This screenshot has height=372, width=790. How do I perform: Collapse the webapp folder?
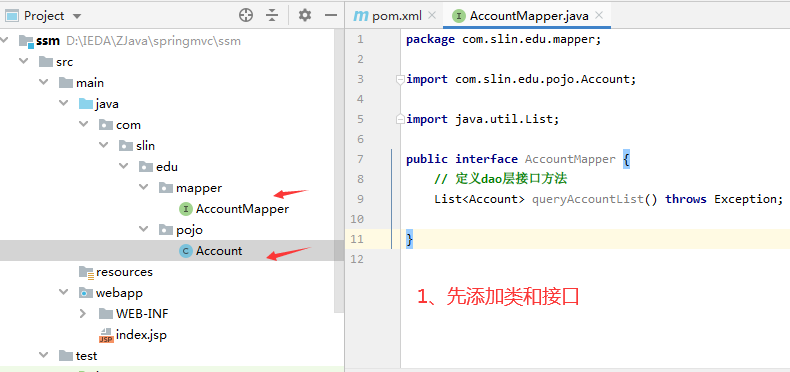pos(64,292)
